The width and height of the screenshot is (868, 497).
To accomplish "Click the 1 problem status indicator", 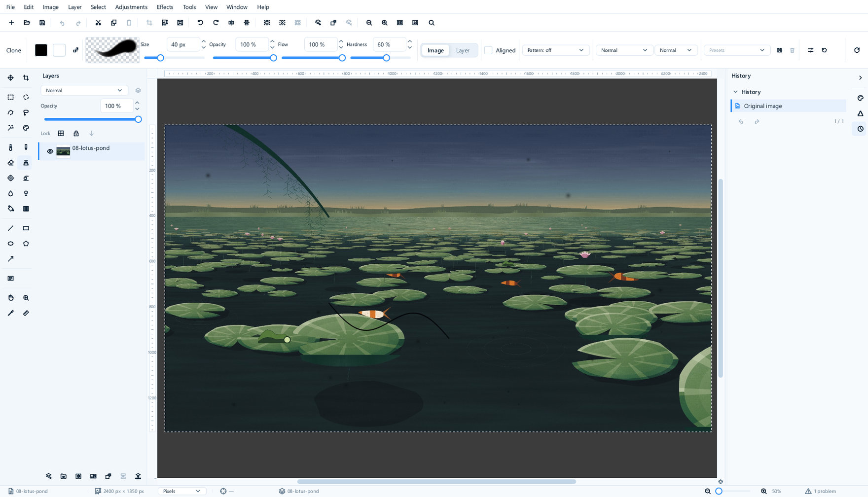I will (x=820, y=491).
